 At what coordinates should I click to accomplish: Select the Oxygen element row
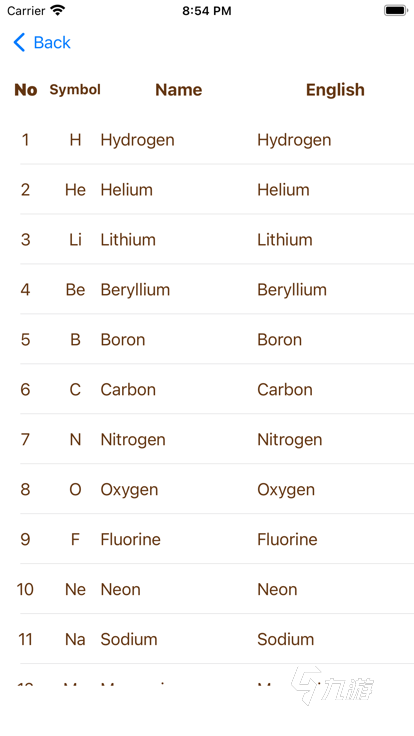207,489
